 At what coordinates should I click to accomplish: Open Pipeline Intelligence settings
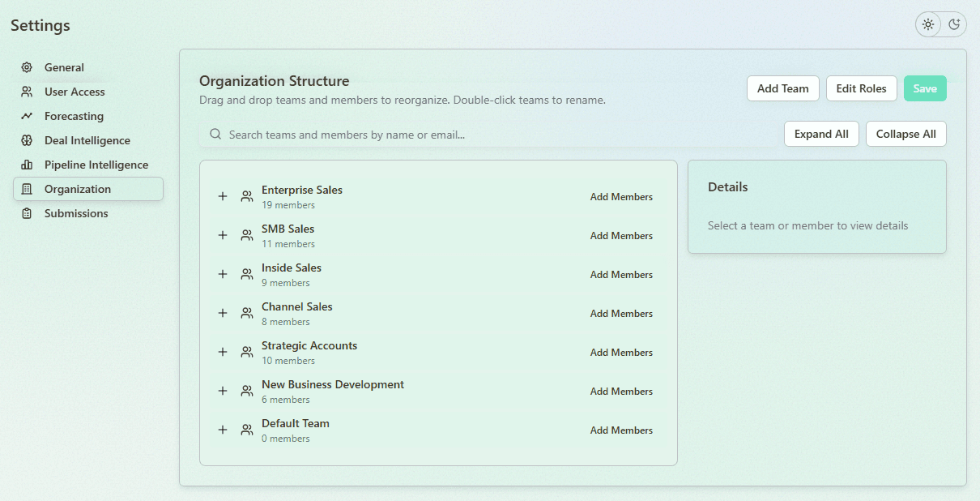(x=88, y=165)
